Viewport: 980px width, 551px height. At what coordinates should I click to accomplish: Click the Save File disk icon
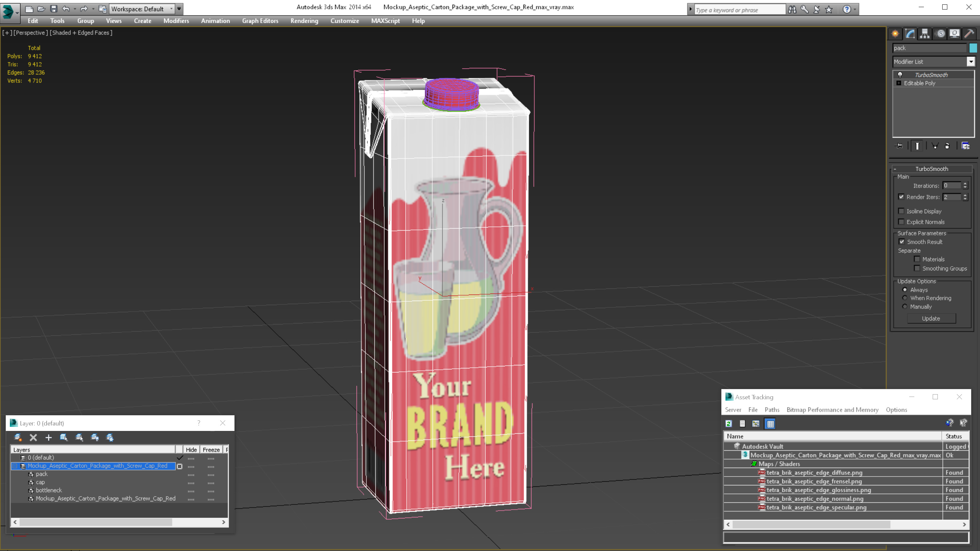[54, 9]
